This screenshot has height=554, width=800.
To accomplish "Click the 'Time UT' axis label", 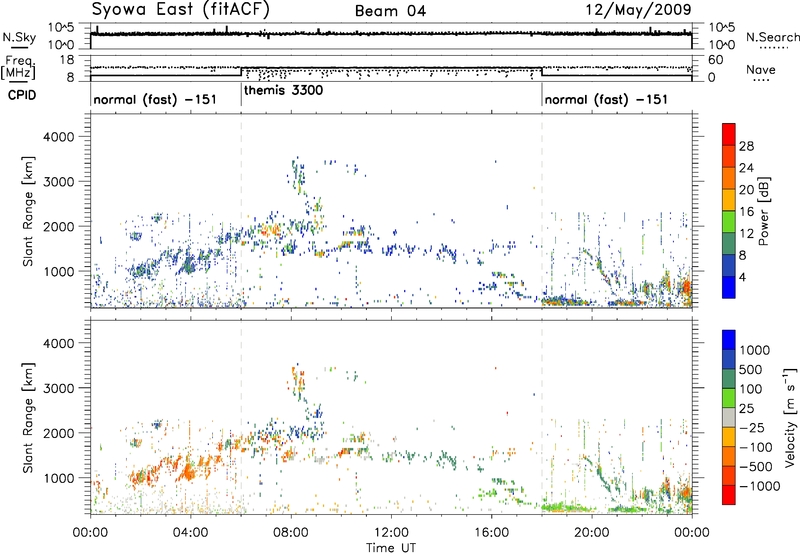I will [391, 547].
